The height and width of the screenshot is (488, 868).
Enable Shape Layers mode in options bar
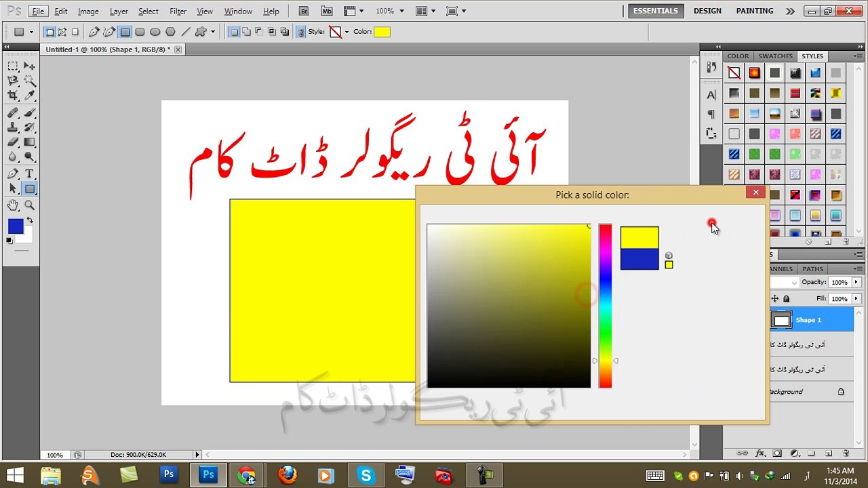(x=50, y=32)
